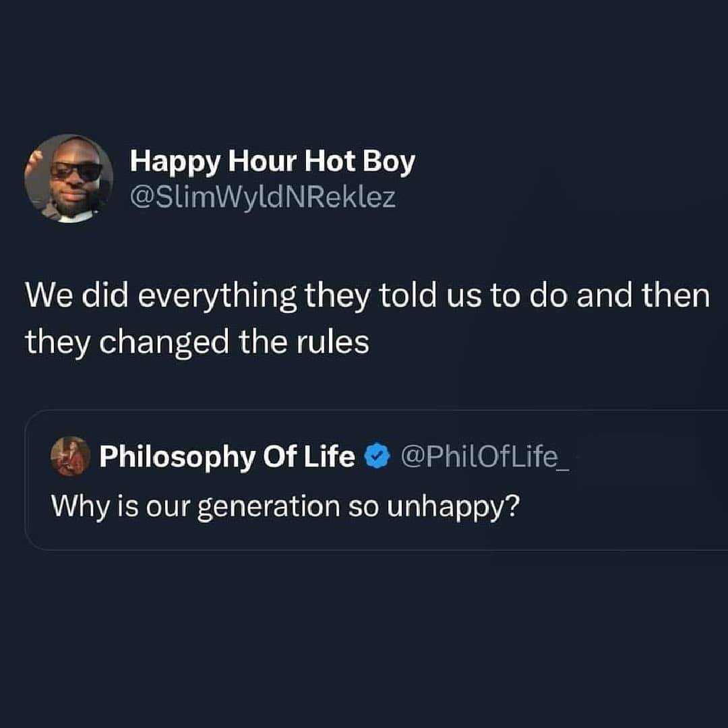Open the Philosophy Of Life account name
The width and height of the screenshot is (728, 728).
(227, 456)
